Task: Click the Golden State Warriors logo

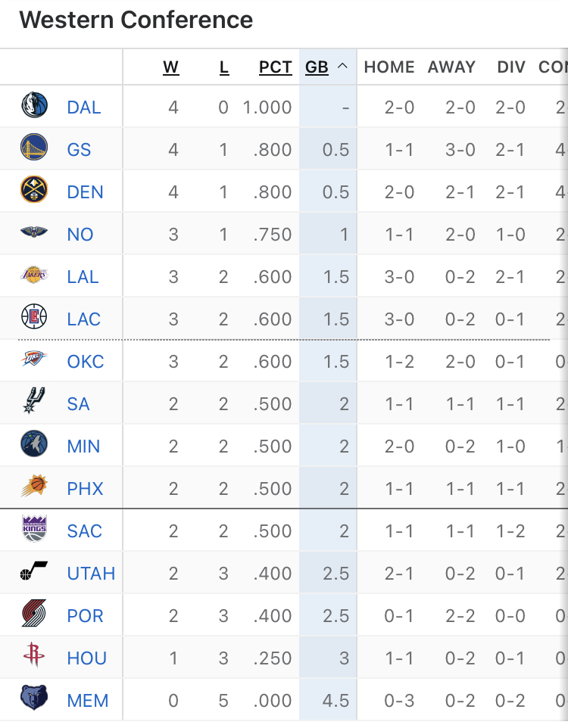Action: click(34, 149)
